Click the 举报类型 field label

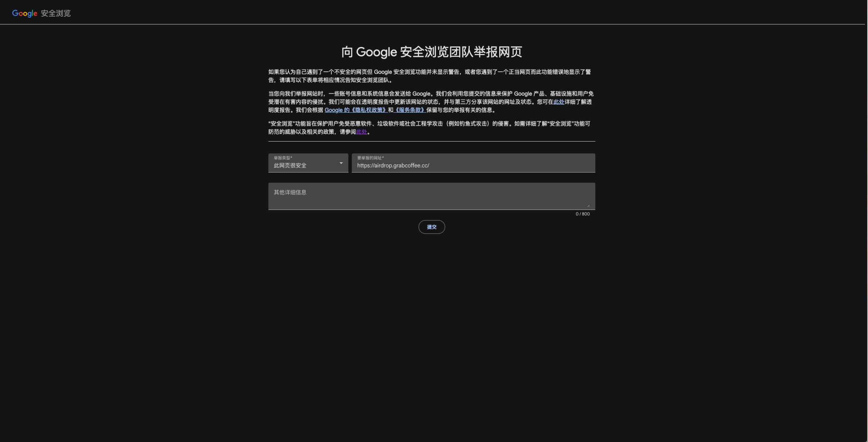[x=282, y=157]
